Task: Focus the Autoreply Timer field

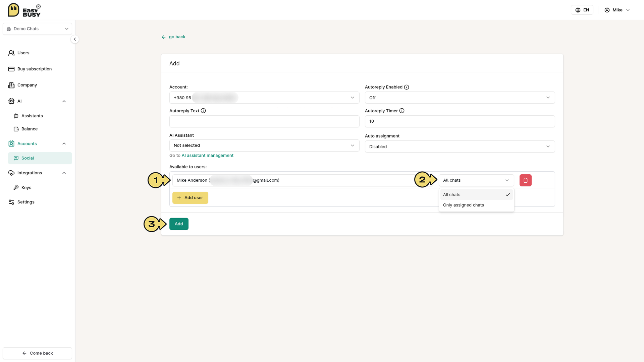Action: point(460,121)
